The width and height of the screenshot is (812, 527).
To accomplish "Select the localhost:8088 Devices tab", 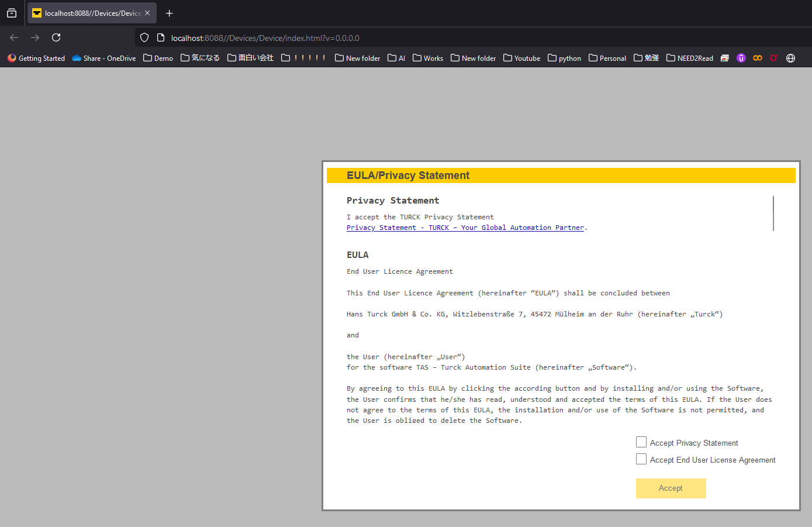I will tap(92, 13).
